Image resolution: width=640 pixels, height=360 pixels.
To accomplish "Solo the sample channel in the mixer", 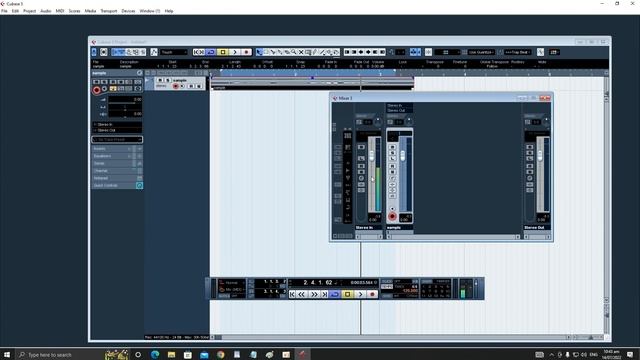I will coord(392,153).
